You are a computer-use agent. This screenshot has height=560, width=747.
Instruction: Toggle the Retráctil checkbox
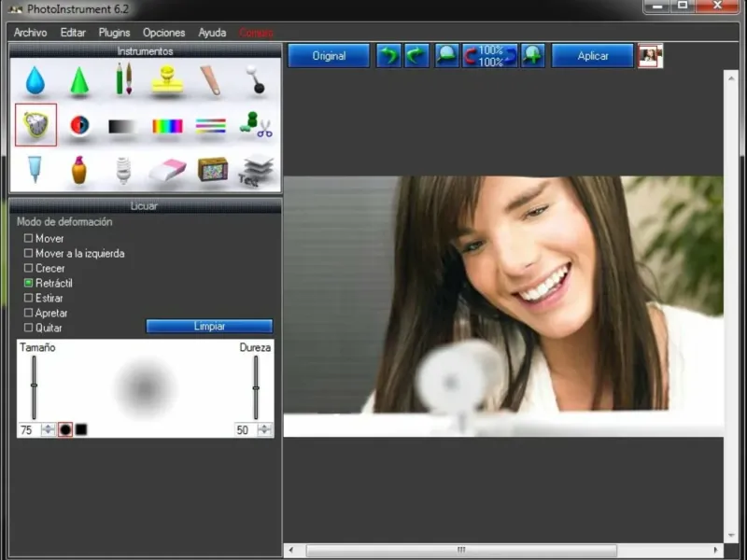coord(28,283)
